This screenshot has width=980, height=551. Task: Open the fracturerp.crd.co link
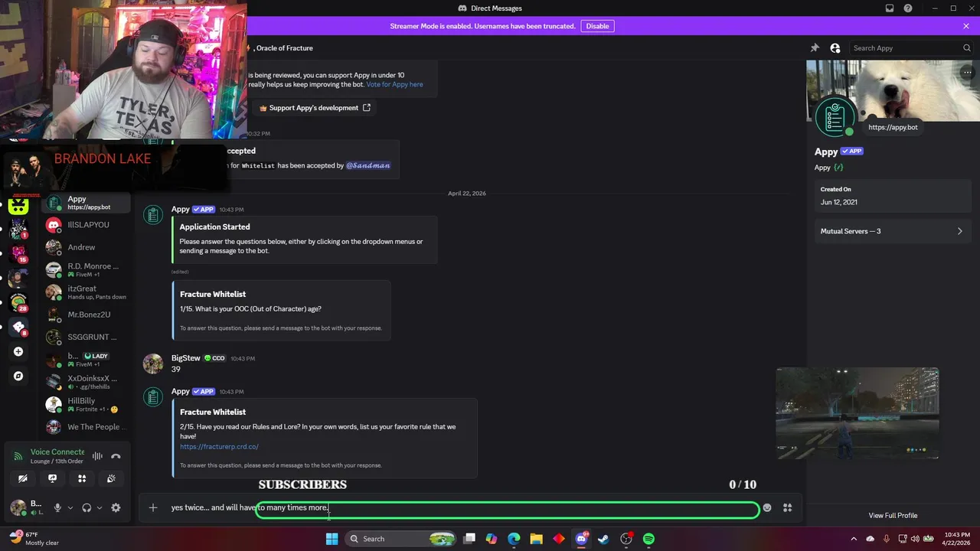(x=219, y=446)
